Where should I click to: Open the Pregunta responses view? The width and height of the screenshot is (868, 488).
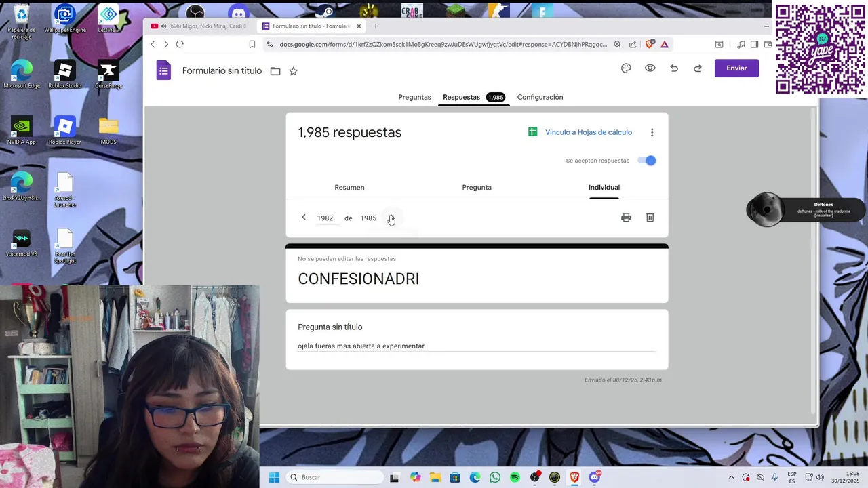[x=477, y=188]
